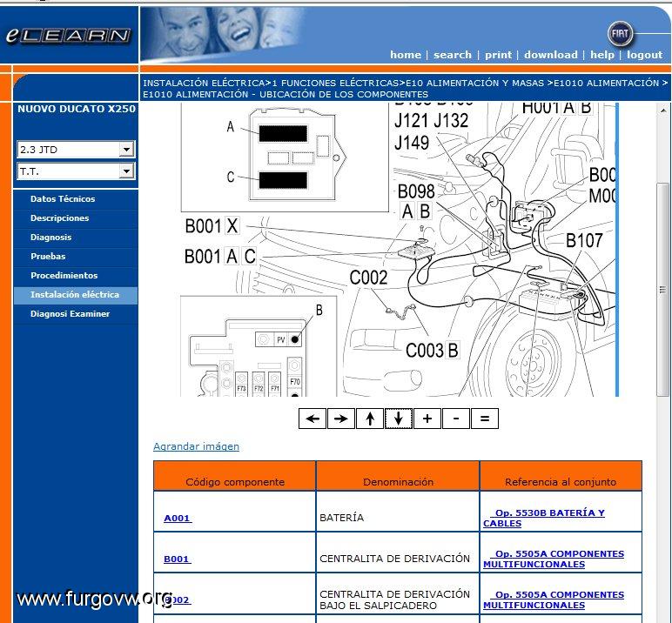Pan diagram left with left arrow button
This screenshot has width=672, height=623.
(312, 419)
